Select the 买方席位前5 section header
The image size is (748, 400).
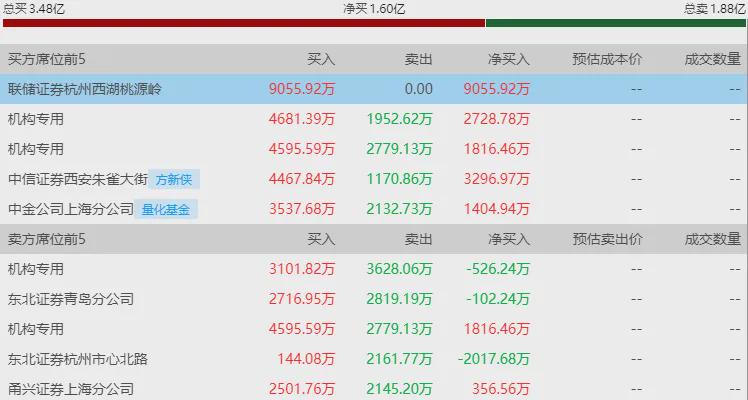pos(47,59)
